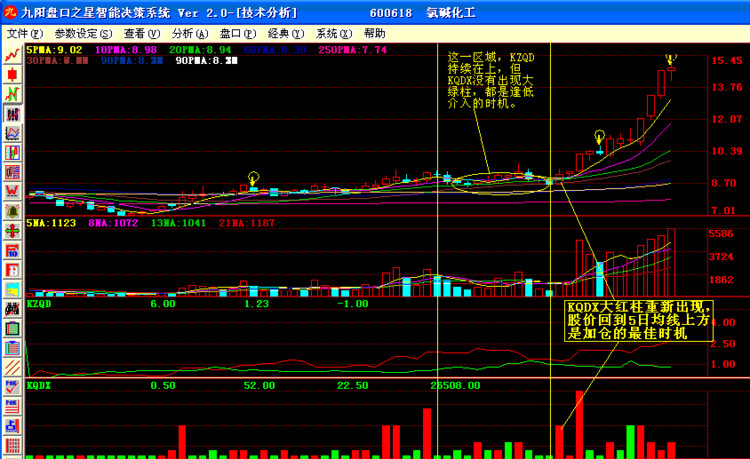Click the 10.39 price axis label
The image size is (750, 459).
pyautogui.click(x=727, y=151)
